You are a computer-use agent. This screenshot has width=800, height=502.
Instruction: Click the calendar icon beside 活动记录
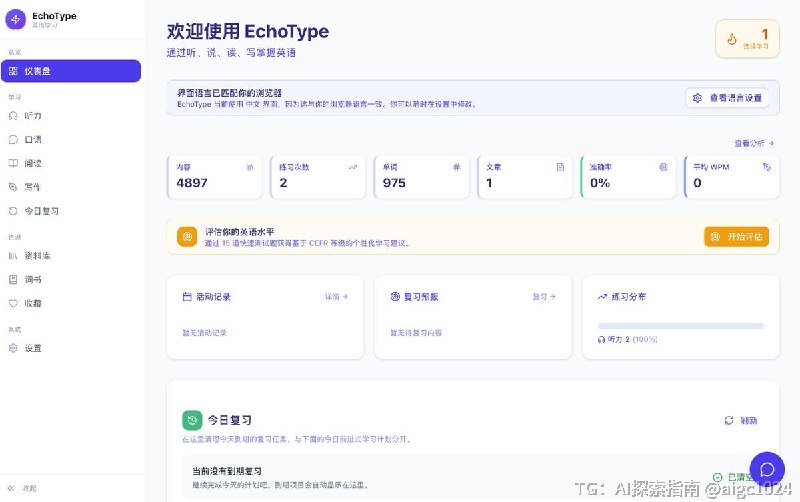[187, 296]
